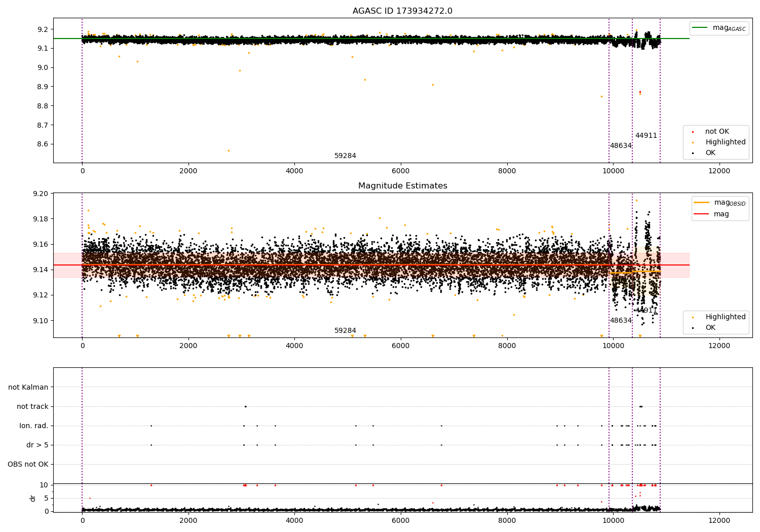The image size is (760, 532).
Task: Select the Magnitude Estimates subplot title
Action: (402, 186)
